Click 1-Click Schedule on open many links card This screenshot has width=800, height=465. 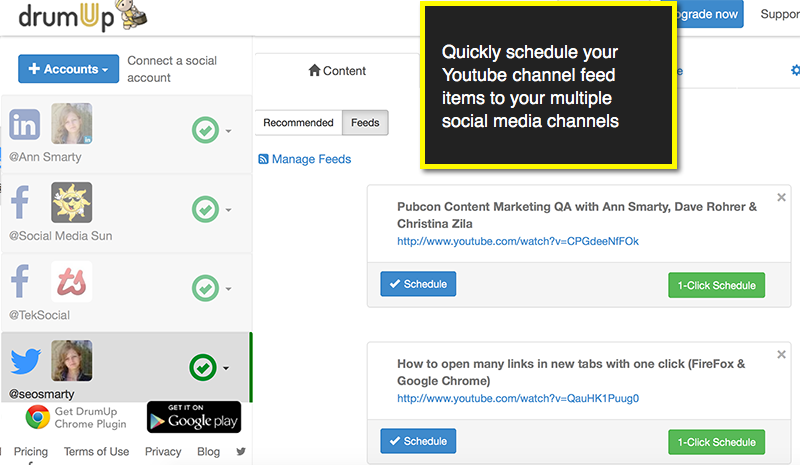tap(716, 442)
